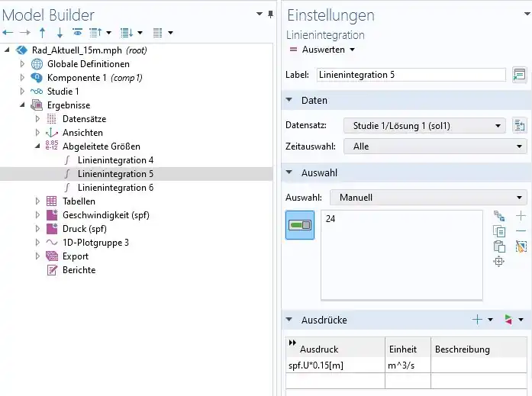Click the paste selection clipboard icon
532x396 pixels.
click(500, 246)
